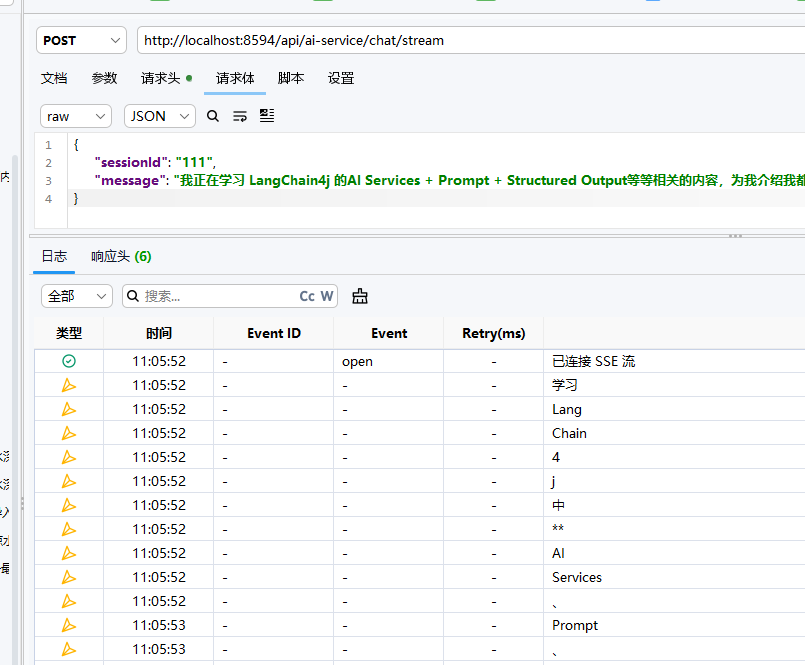
Task: Click the message icon on the 学习 row
Action: (69, 385)
